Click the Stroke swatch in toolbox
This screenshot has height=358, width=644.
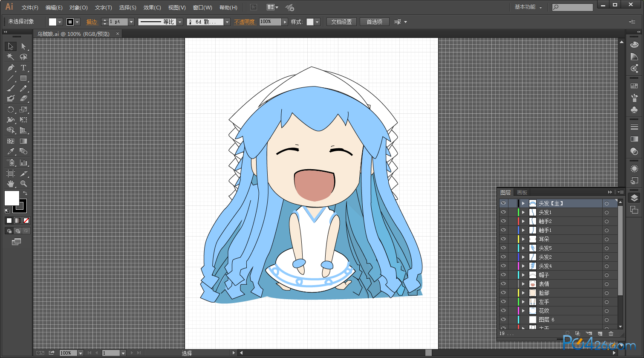click(20, 206)
